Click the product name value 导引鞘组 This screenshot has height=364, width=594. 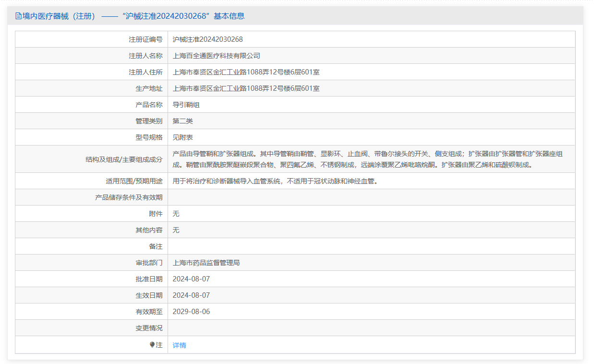click(186, 105)
